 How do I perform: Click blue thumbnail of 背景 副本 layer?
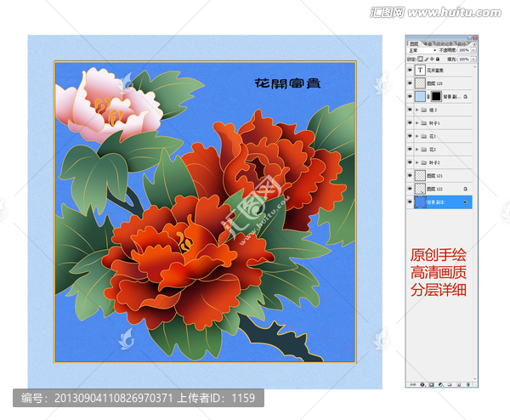pos(420,202)
